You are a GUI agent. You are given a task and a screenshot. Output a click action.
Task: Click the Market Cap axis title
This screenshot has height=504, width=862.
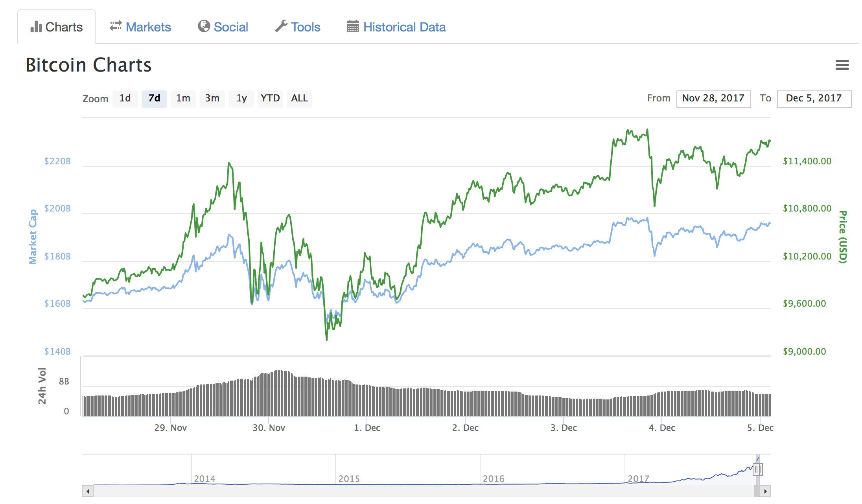click(x=33, y=237)
